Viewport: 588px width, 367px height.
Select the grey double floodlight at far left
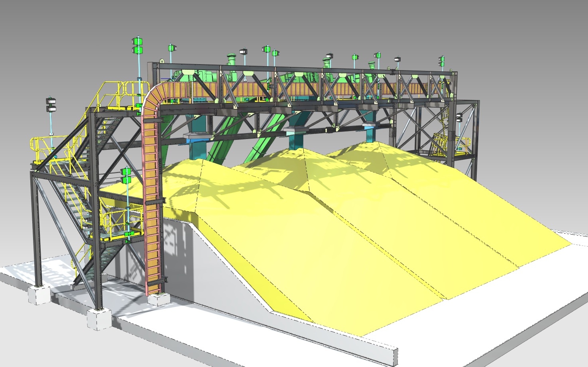(51, 104)
